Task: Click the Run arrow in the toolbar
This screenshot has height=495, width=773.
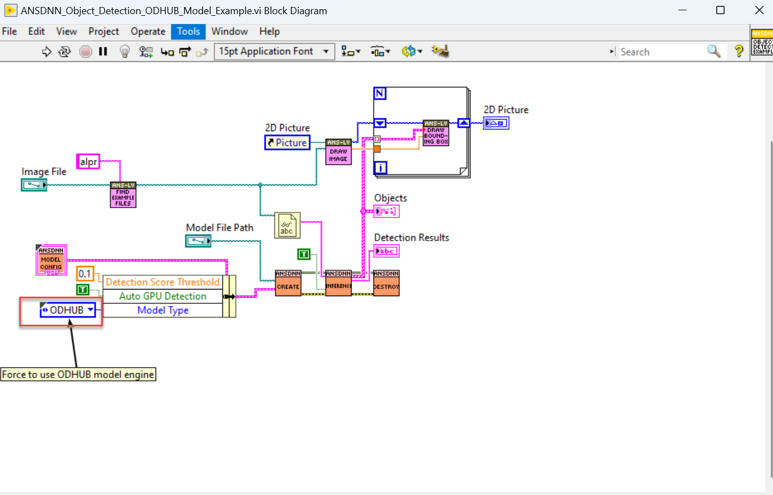Action: (46, 52)
